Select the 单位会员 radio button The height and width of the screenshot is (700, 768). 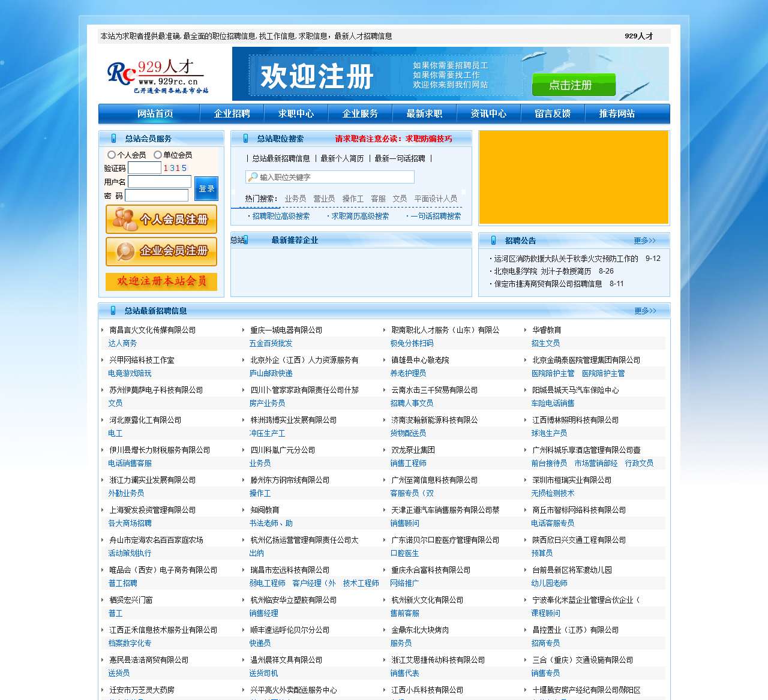[x=157, y=155]
